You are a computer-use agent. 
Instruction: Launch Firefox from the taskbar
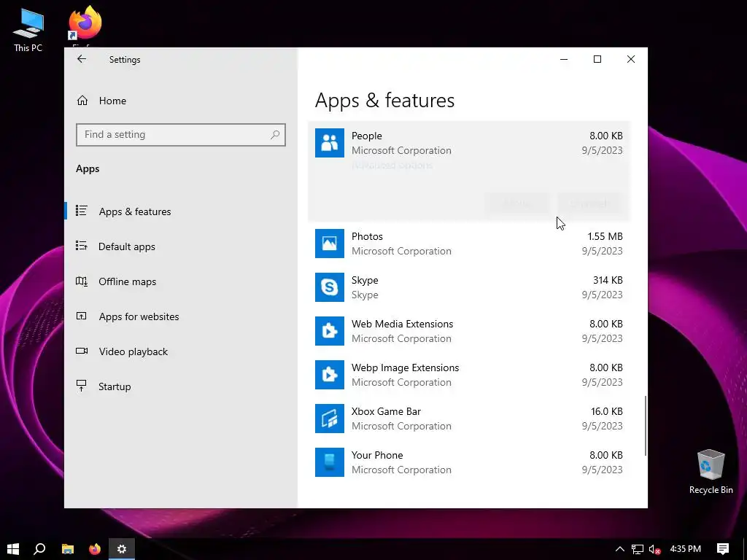coord(95,549)
